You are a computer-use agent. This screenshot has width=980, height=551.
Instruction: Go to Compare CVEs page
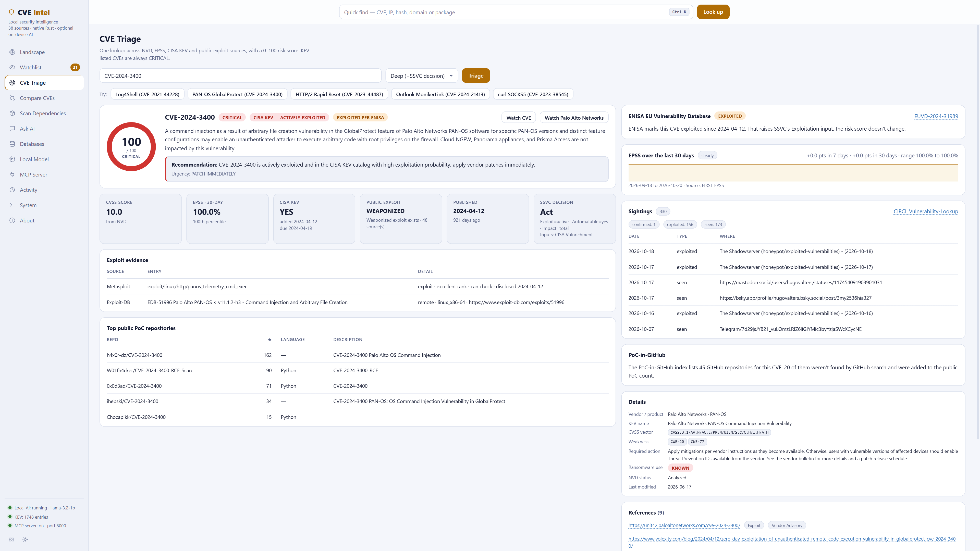pos(44,98)
